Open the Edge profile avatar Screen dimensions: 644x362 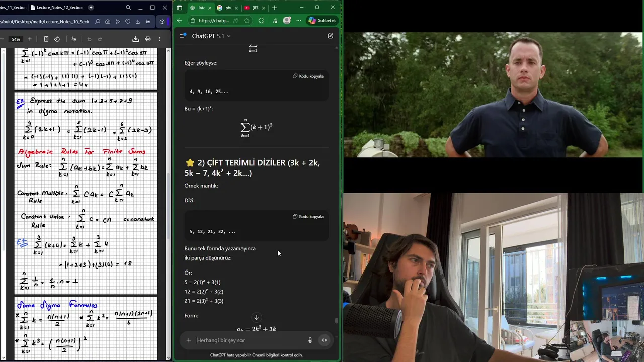(287, 21)
